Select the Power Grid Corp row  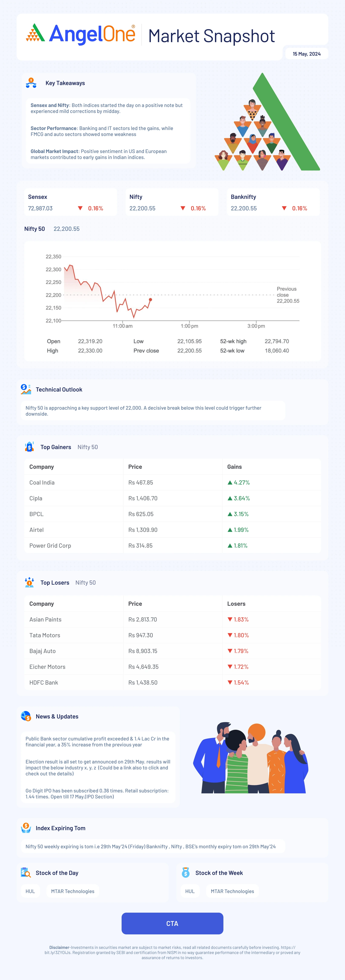(x=172, y=546)
